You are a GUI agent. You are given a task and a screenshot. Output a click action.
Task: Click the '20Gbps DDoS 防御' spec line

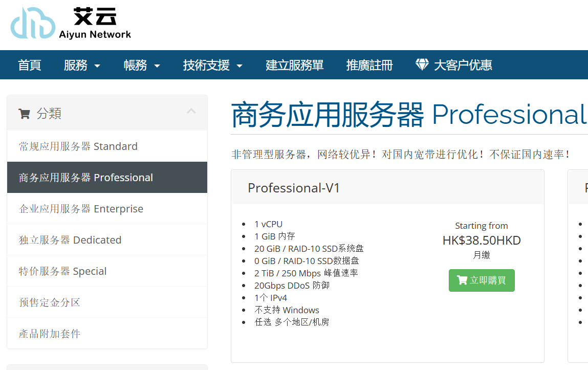[292, 285]
